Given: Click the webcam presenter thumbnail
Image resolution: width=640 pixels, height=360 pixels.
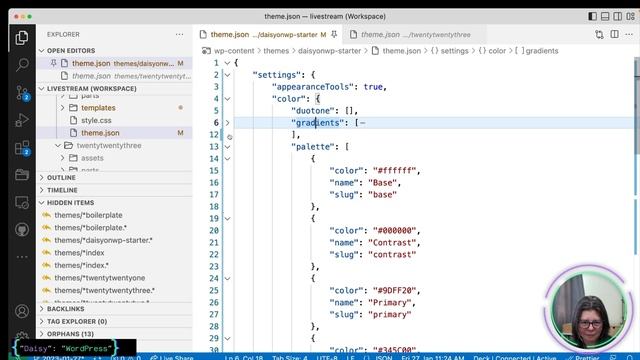Looking at the screenshot, I should click(588, 311).
